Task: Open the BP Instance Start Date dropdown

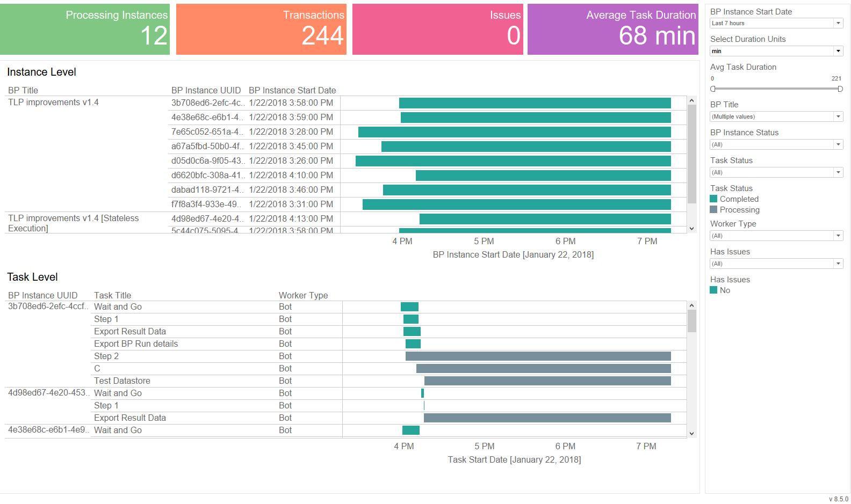Action: [776, 23]
